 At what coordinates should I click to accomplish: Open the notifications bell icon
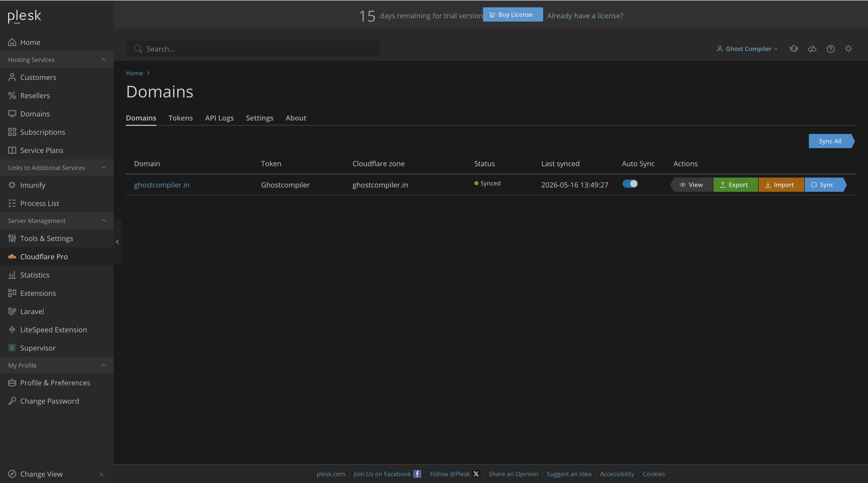point(794,49)
